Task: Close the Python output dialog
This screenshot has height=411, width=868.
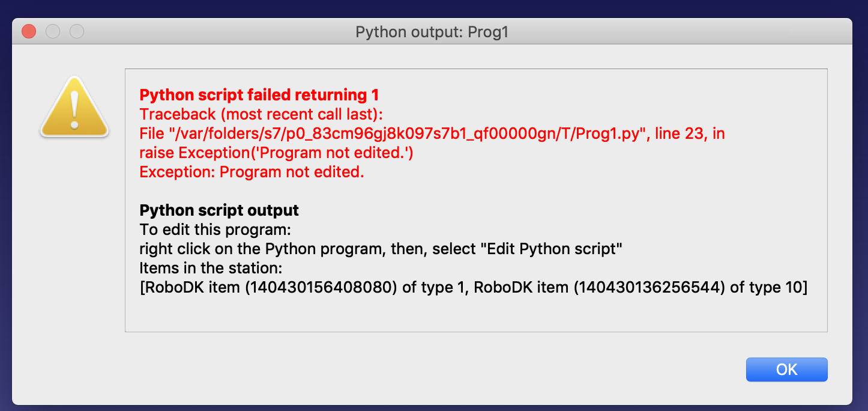Action: click(29, 31)
